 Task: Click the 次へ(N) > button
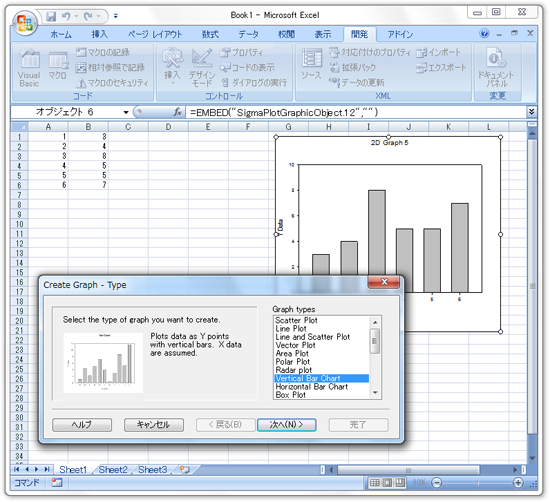[x=287, y=425]
